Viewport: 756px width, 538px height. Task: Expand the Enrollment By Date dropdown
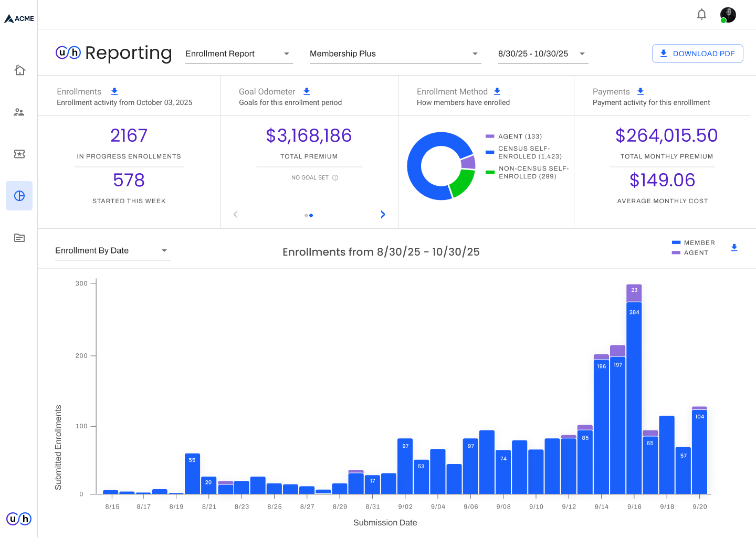(112, 250)
